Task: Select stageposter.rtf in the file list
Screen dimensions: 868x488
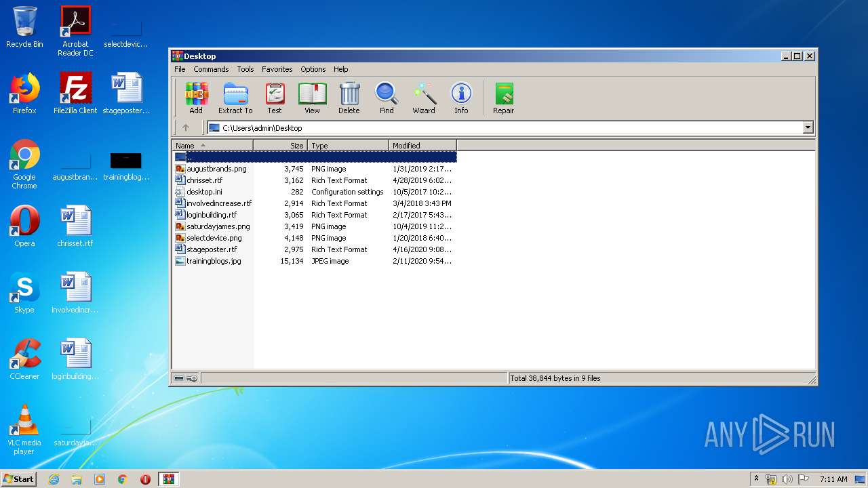Action: click(x=212, y=249)
